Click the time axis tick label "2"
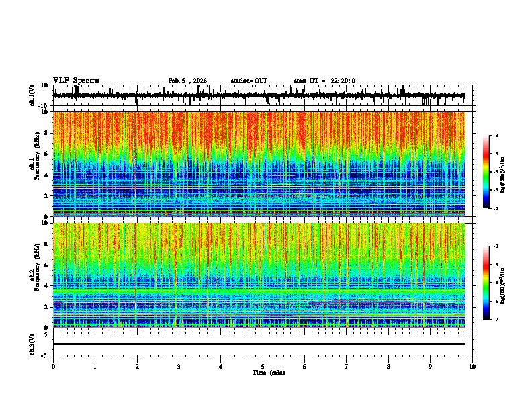The width and height of the screenshot is (532, 411). coord(137,367)
